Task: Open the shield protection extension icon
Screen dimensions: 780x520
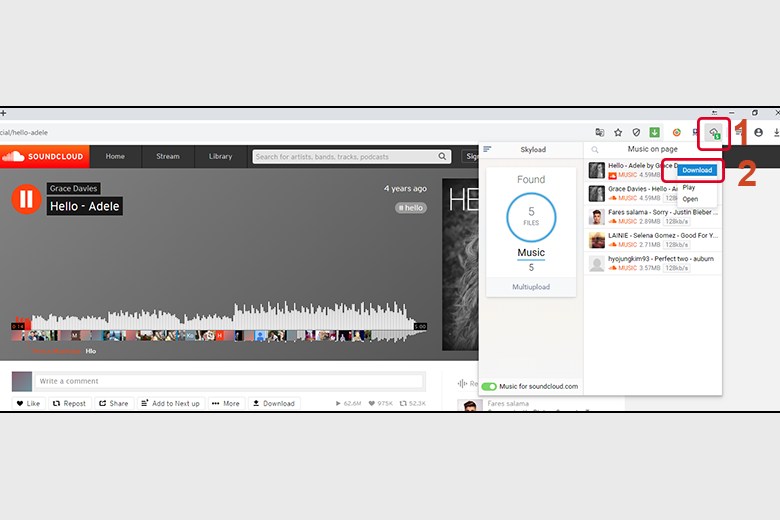Action: tap(636, 132)
